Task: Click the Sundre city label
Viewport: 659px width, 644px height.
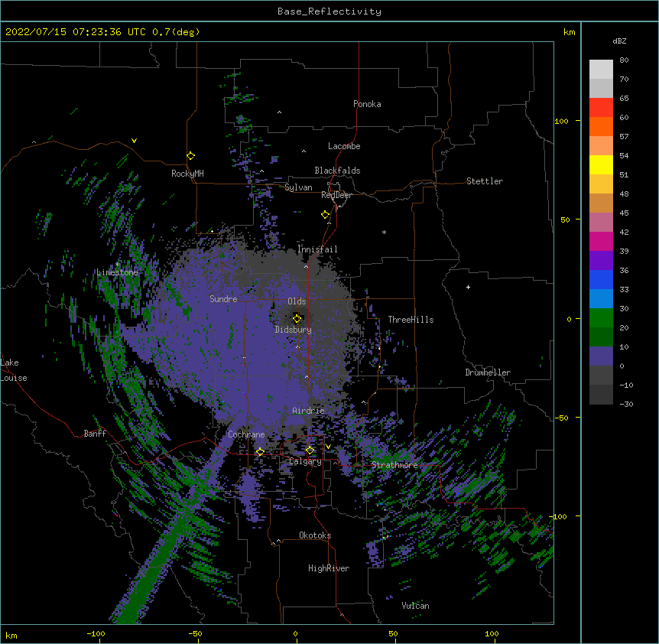Action: (x=223, y=299)
